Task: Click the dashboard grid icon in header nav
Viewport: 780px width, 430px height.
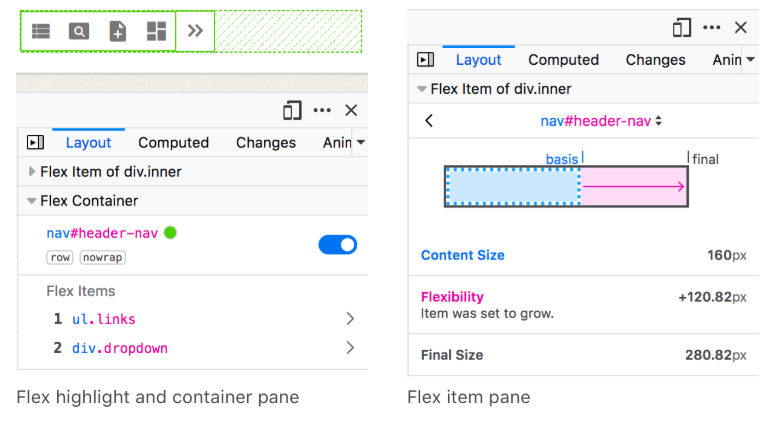Action: (x=156, y=31)
